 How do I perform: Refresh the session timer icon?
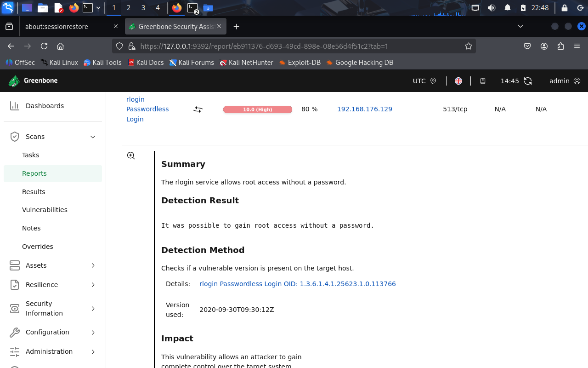(x=527, y=81)
